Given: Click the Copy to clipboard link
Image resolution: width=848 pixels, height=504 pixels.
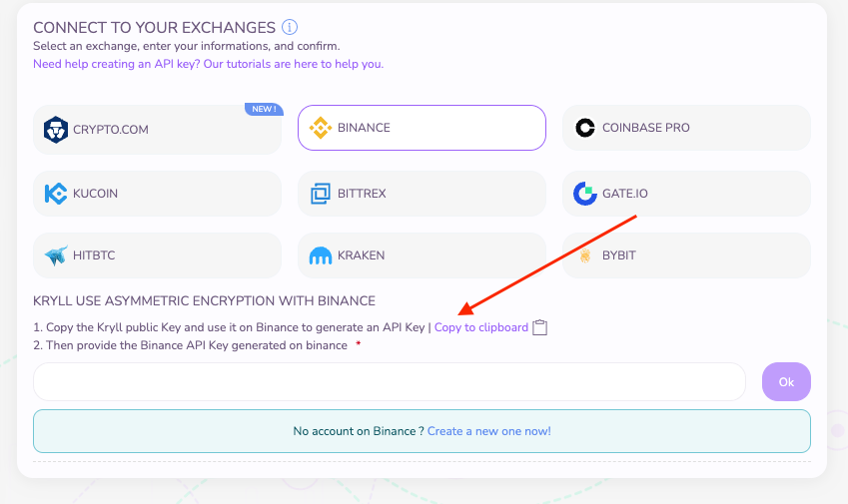Looking at the screenshot, I should (481, 327).
